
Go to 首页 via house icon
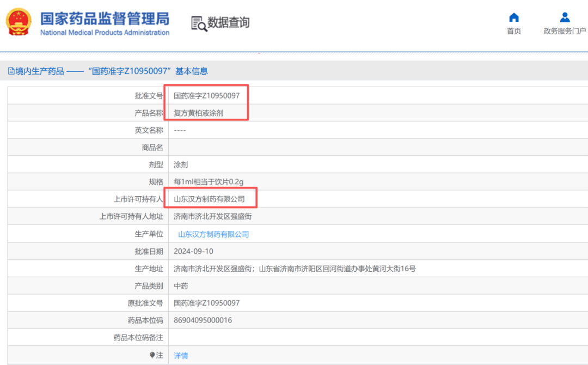tap(514, 17)
